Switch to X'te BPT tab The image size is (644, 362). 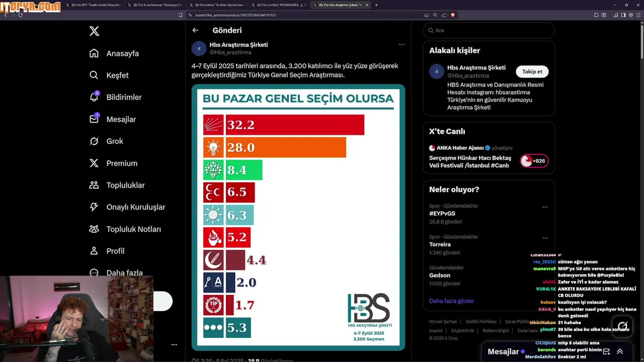click(93, 5)
